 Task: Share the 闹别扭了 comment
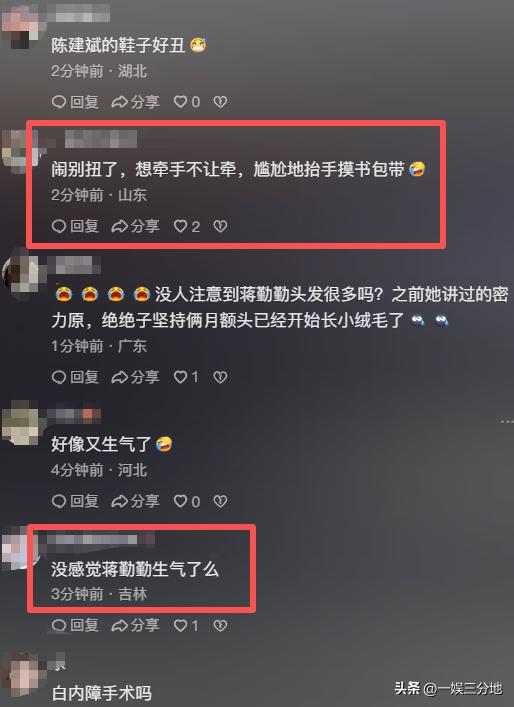[136, 226]
